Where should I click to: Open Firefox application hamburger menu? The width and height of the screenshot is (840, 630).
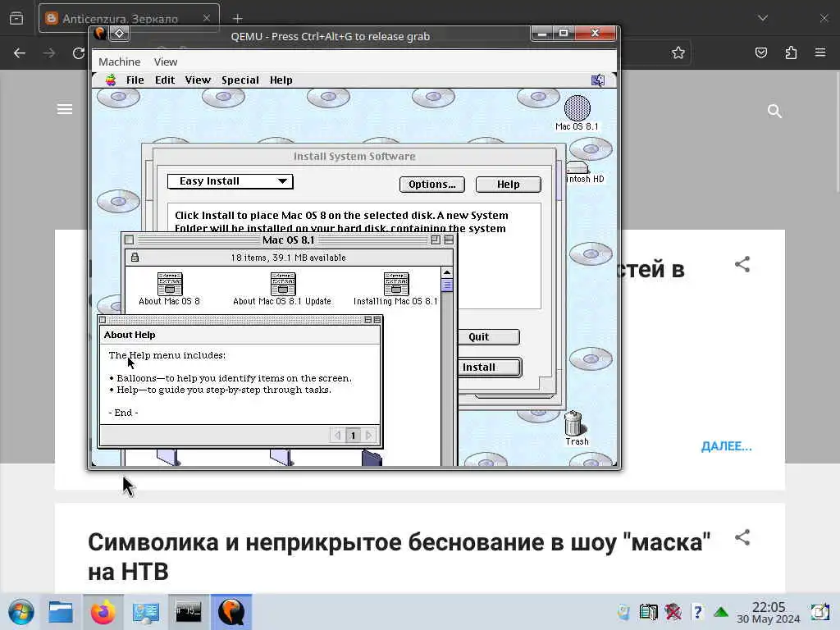point(820,52)
